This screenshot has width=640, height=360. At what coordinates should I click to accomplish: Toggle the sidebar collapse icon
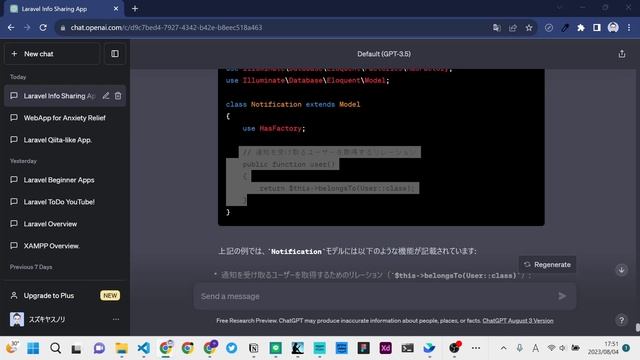point(115,54)
